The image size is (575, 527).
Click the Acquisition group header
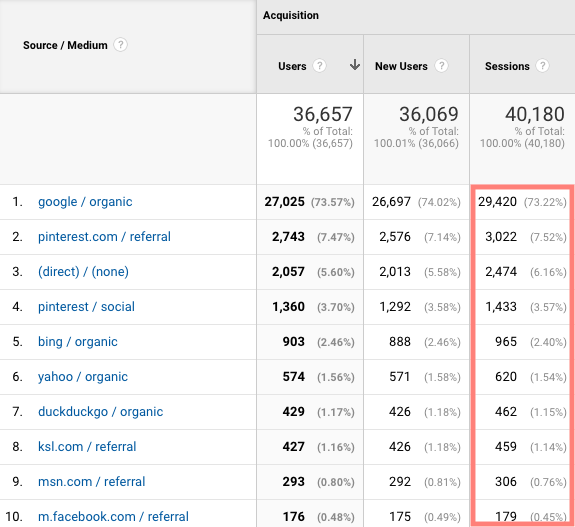(x=291, y=15)
